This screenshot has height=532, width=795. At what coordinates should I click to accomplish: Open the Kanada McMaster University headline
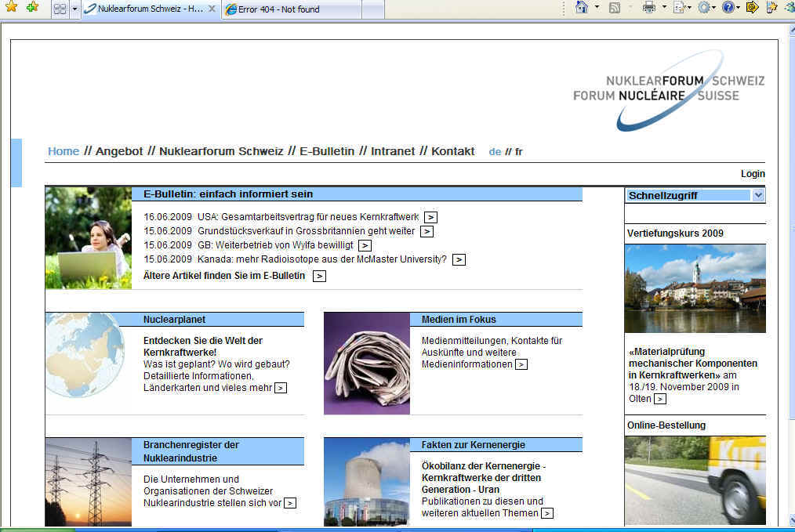(322, 259)
